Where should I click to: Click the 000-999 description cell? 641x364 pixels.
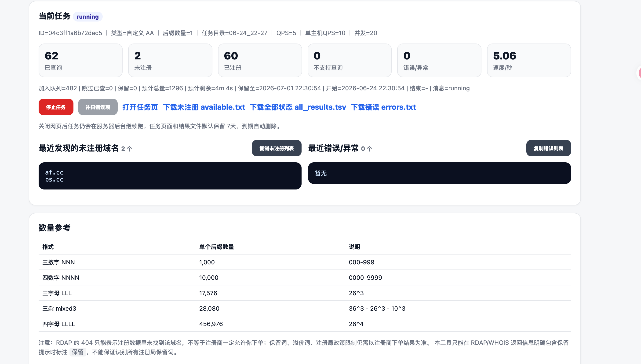[x=361, y=262]
